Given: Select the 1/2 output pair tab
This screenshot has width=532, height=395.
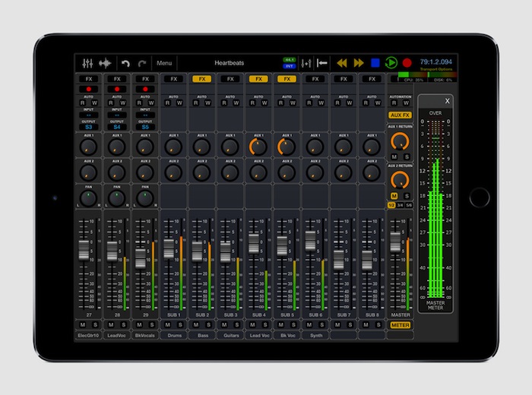Looking at the screenshot, I should click(x=391, y=205).
